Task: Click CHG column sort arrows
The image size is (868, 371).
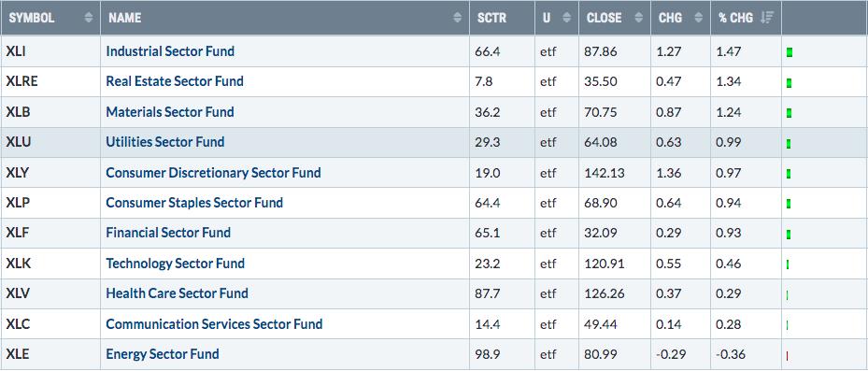Action: [699, 18]
